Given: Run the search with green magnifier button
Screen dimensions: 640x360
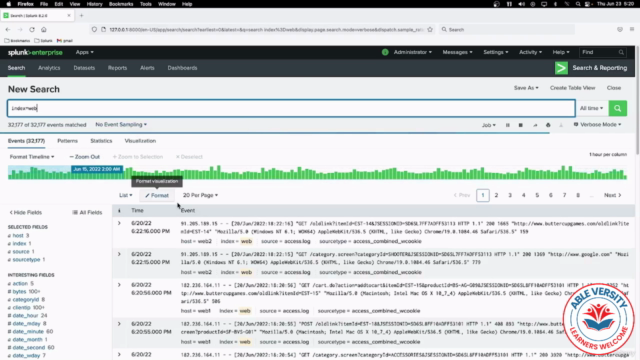Looking at the screenshot, I should click(618, 108).
